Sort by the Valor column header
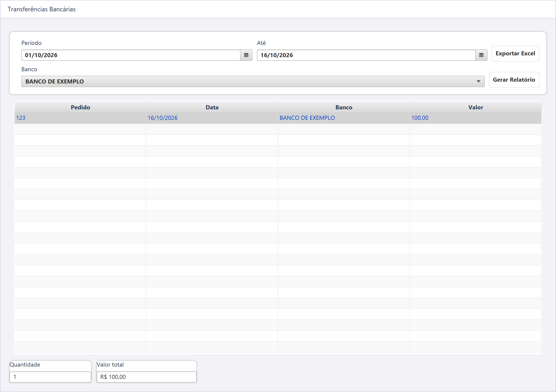The height and width of the screenshot is (392, 556). tap(475, 107)
